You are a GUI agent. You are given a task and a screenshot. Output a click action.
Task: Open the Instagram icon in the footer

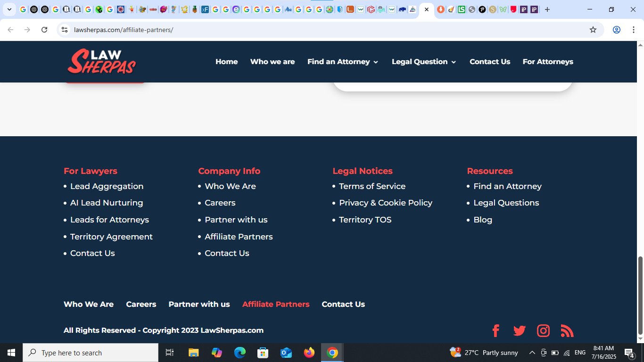543,330
